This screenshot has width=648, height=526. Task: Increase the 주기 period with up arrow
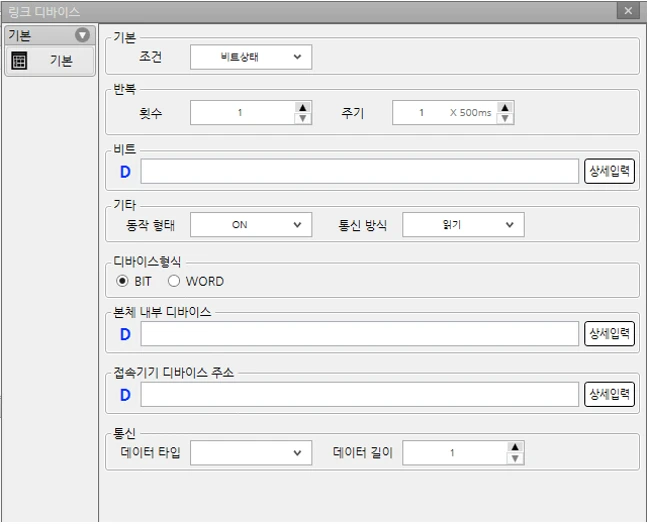[x=505, y=107]
